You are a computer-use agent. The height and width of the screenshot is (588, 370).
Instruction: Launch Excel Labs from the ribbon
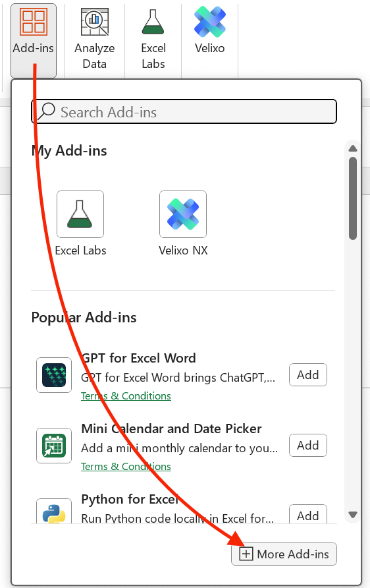point(153,40)
